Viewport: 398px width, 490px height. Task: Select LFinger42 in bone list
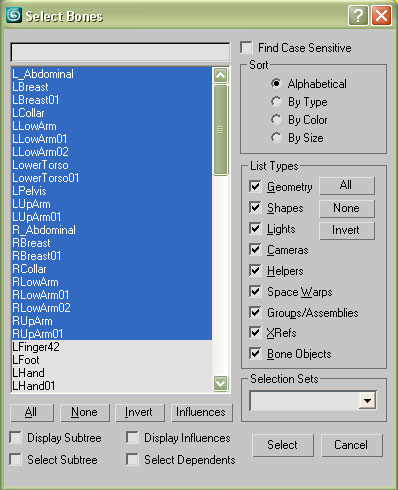tap(112, 347)
